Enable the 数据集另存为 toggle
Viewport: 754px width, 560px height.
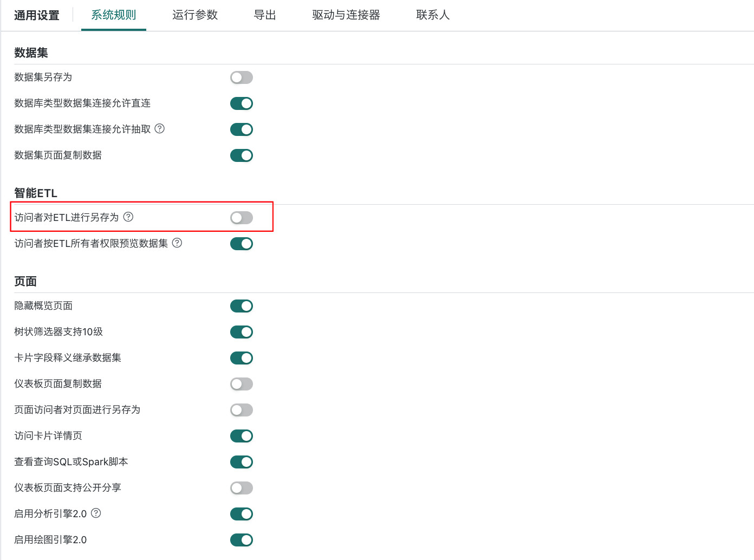[242, 77]
